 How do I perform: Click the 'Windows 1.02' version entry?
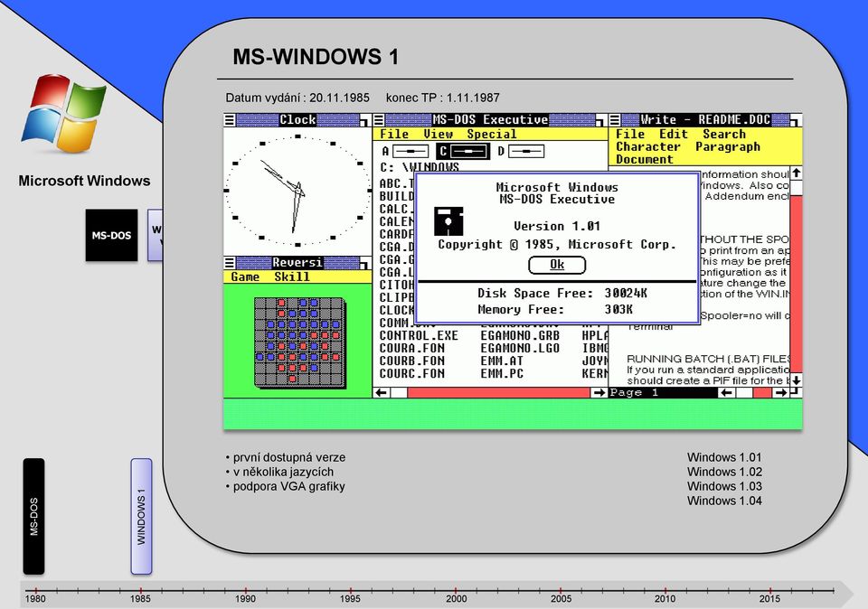pyautogui.click(x=724, y=472)
